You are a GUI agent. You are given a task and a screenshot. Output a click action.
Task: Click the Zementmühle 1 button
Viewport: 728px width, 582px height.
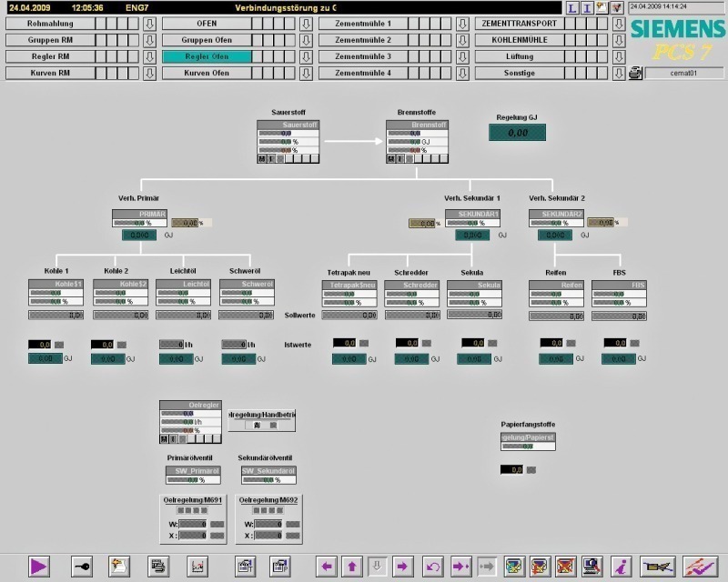click(x=363, y=24)
